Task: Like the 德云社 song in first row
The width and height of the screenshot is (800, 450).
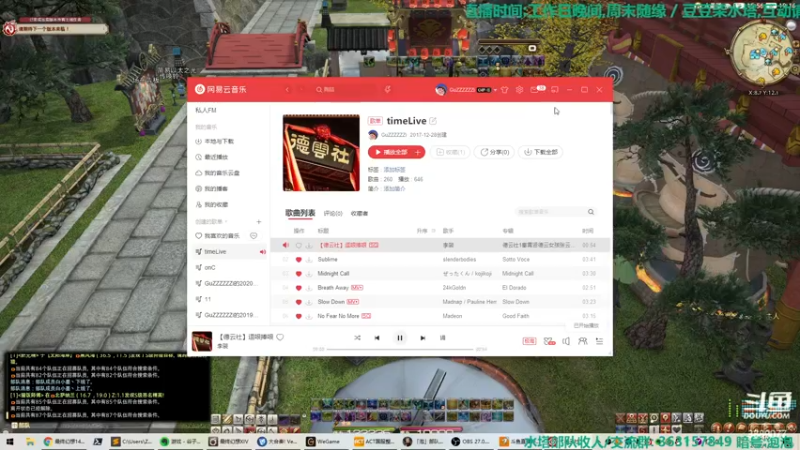Action: pyautogui.click(x=299, y=245)
